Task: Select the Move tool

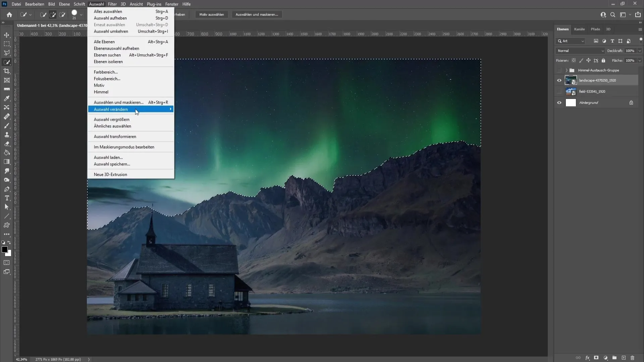Action: (7, 35)
